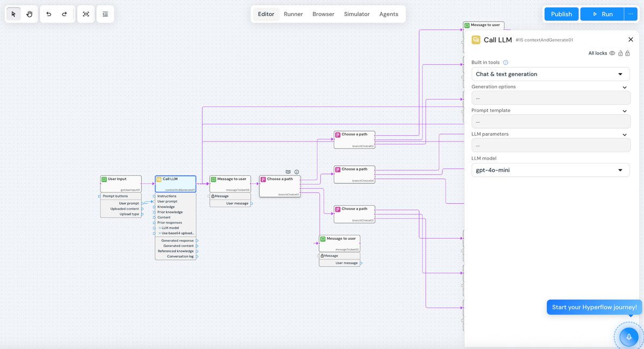
Task: Toggle the All locks visibility eye
Action: [x=612, y=53]
